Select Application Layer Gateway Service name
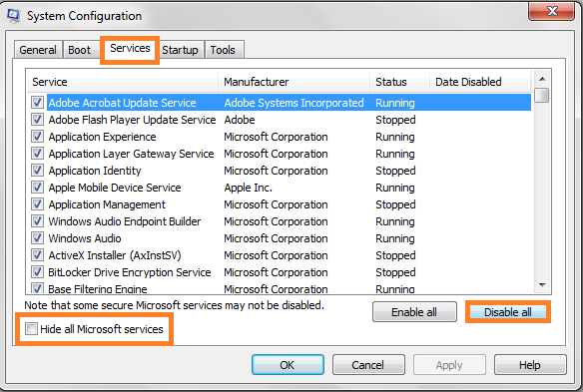 [131, 154]
